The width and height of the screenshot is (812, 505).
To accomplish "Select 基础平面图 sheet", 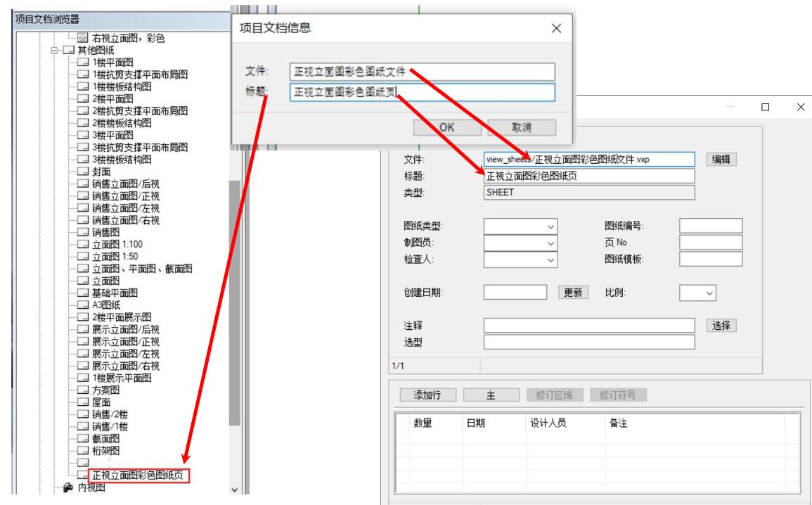I will coord(115,293).
